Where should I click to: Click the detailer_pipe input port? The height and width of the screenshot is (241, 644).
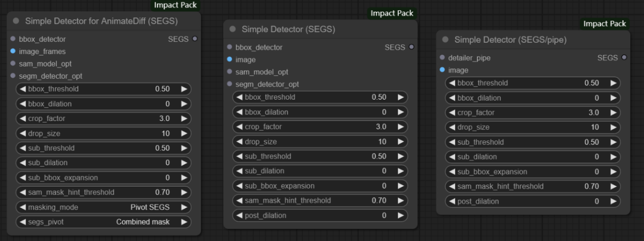coord(443,58)
